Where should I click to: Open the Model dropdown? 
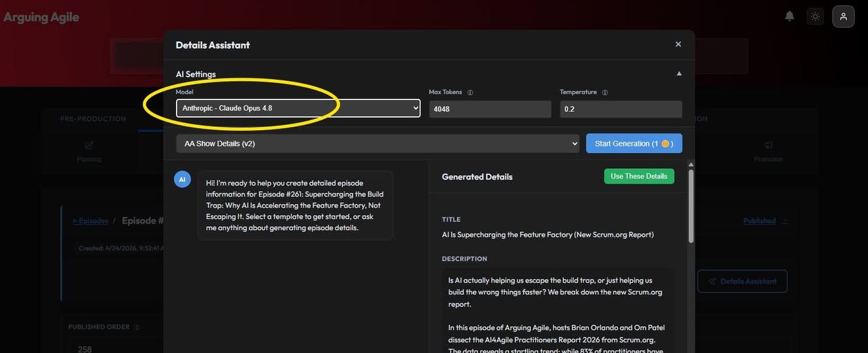(x=298, y=109)
